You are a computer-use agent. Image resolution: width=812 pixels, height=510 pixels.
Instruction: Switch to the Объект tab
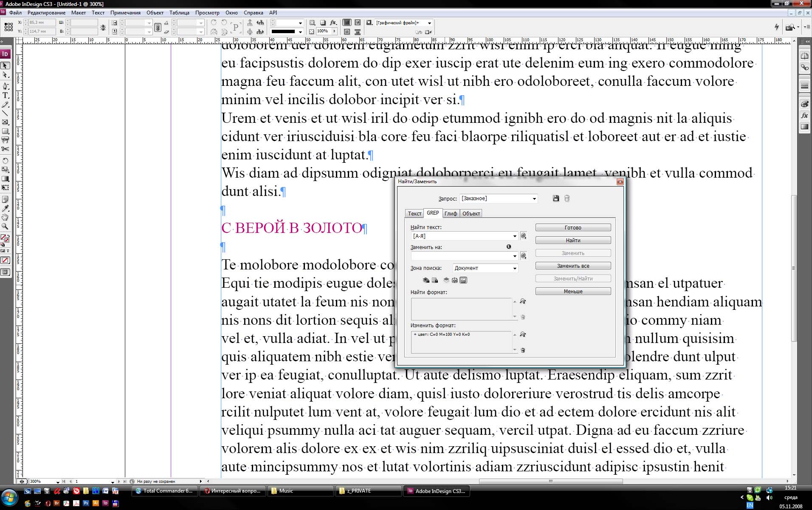tap(471, 213)
